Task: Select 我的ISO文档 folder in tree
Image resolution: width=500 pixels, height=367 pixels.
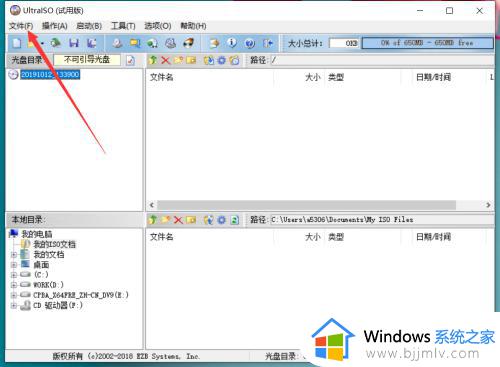Action: pyautogui.click(x=54, y=244)
